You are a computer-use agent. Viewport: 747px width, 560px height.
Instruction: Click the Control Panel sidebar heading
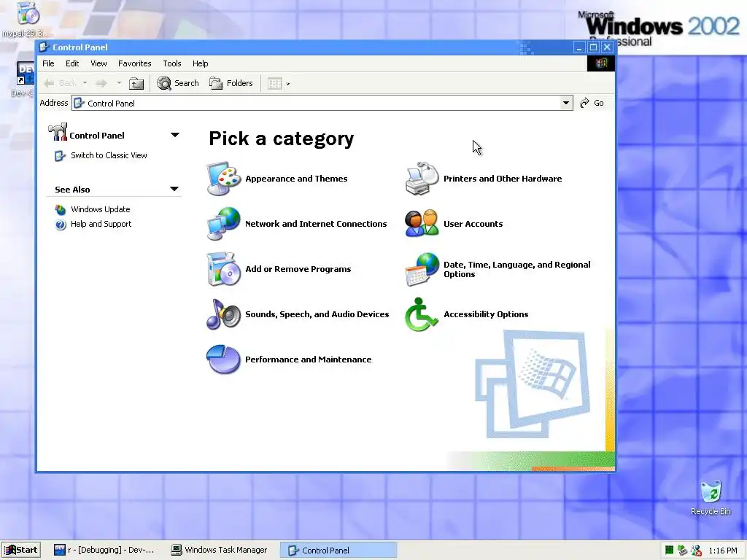tap(97, 136)
